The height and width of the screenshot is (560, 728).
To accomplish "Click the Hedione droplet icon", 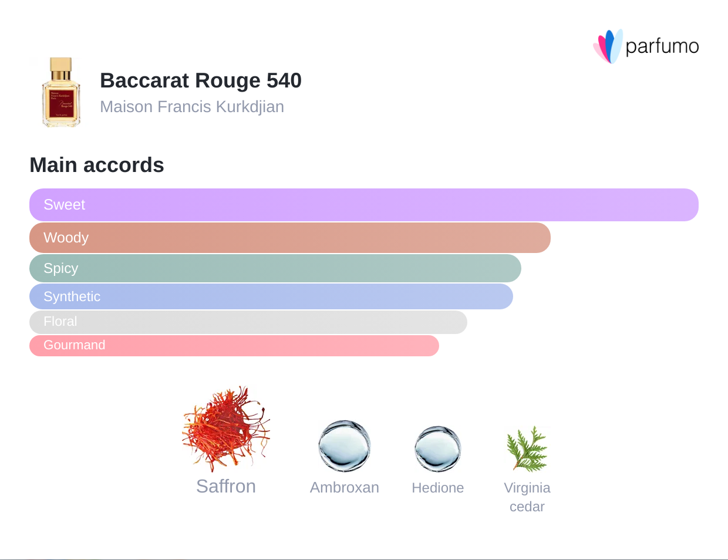I will [437, 449].
